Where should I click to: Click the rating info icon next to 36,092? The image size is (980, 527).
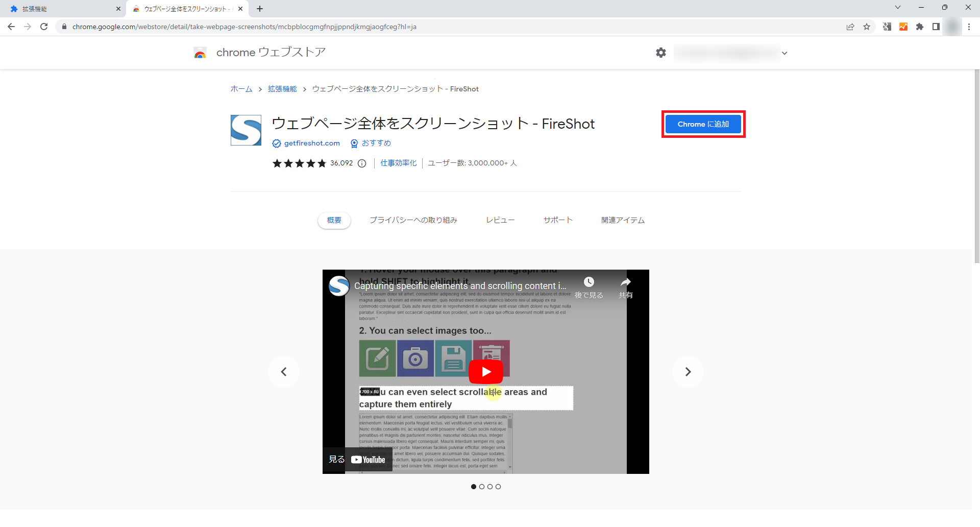click(x=362, y=163)
